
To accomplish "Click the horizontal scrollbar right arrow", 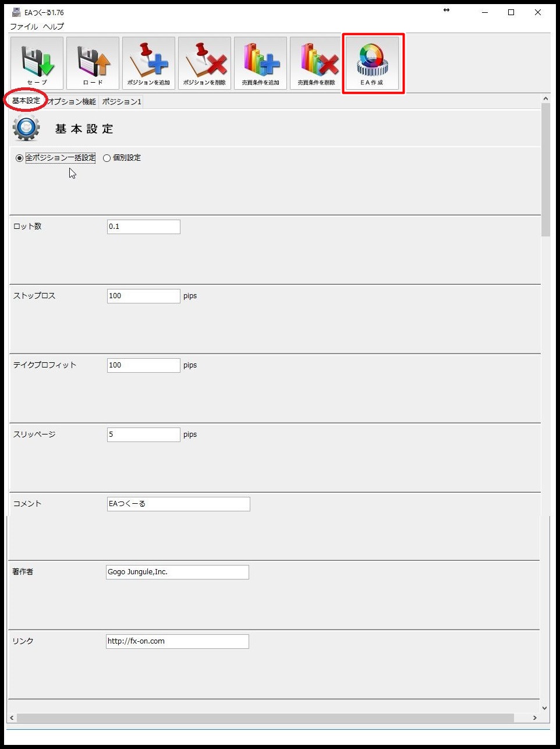I will tap(535, 718).
